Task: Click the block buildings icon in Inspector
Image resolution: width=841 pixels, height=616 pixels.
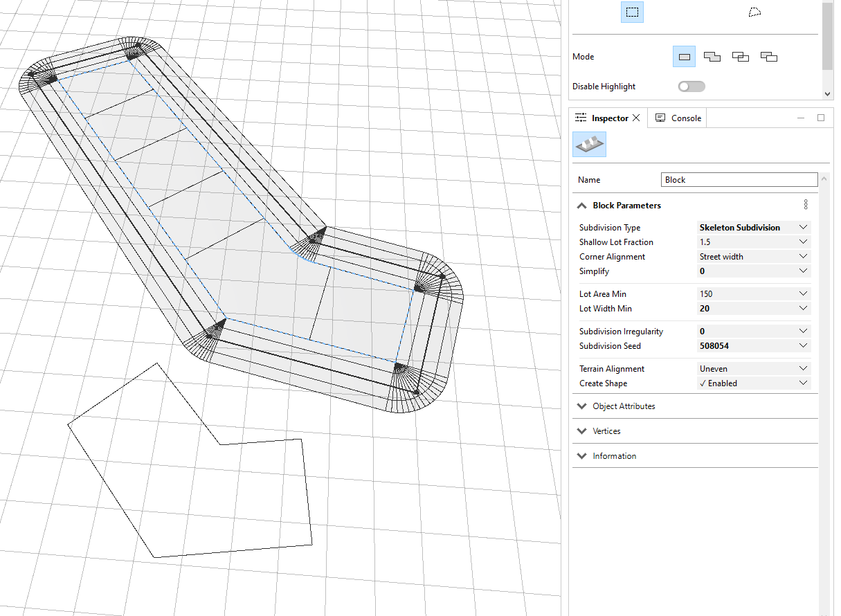Action: pos(589,144)
